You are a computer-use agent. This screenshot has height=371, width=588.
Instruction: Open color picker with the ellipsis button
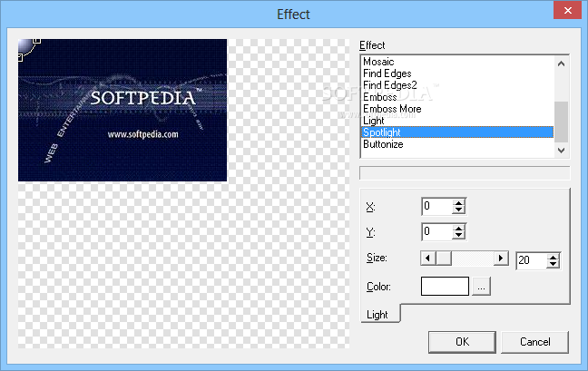(x=481, y=287)
